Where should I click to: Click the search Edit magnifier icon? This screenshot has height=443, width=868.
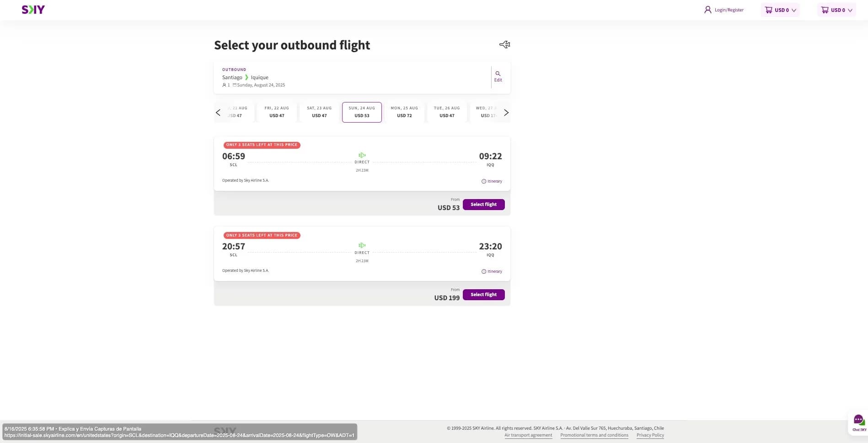[x=498, y=73]
